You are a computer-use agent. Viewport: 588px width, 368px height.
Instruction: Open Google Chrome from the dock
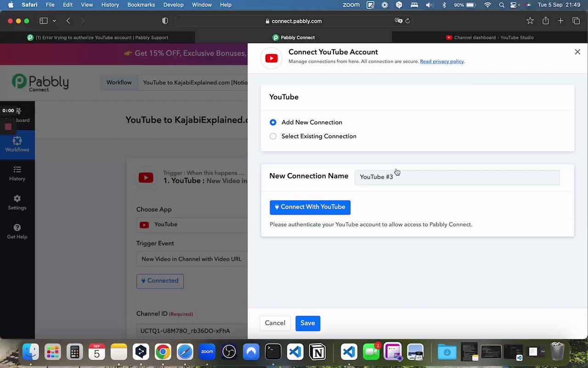[x=163, y=352]
